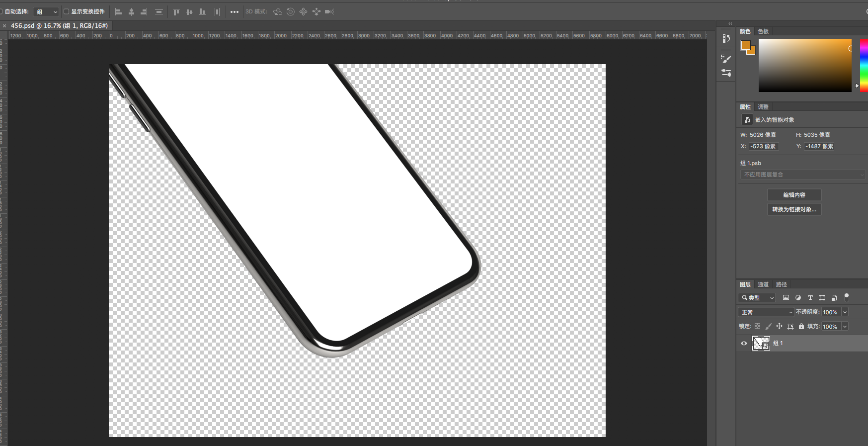This screenshot has width=868, height=446.
Task: Filter layers by adjustment layers icon
Action: (x=798, y=298)
